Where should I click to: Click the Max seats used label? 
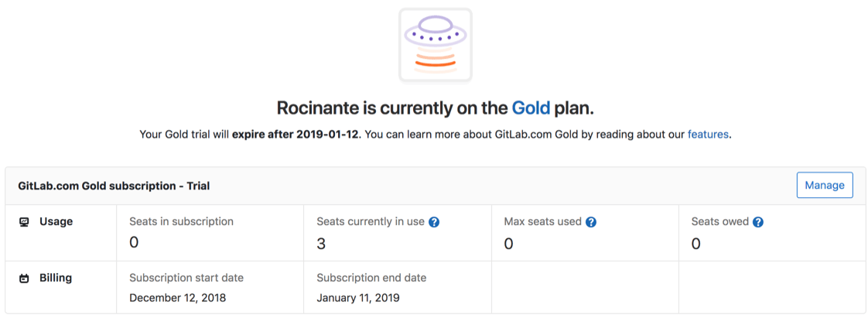click(x=542, y=221)
